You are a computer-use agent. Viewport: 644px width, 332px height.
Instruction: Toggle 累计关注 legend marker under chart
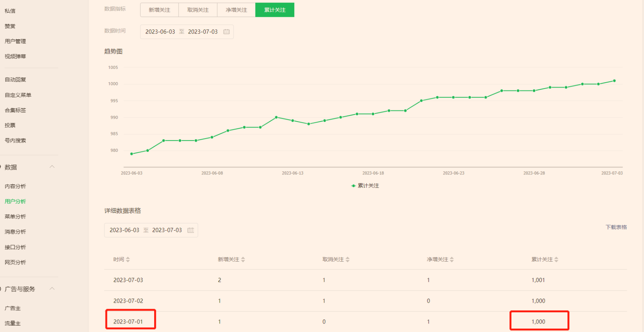353,186
